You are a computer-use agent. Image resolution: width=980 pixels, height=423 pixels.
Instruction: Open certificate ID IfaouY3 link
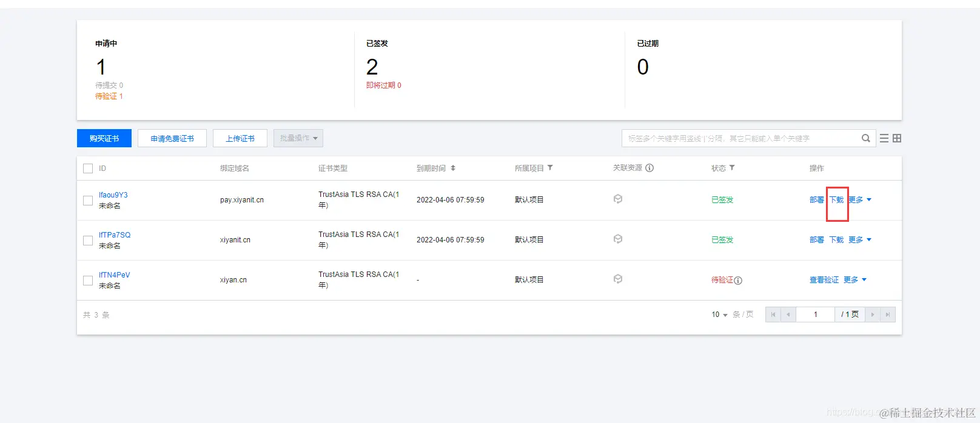(x=113, y=195)
